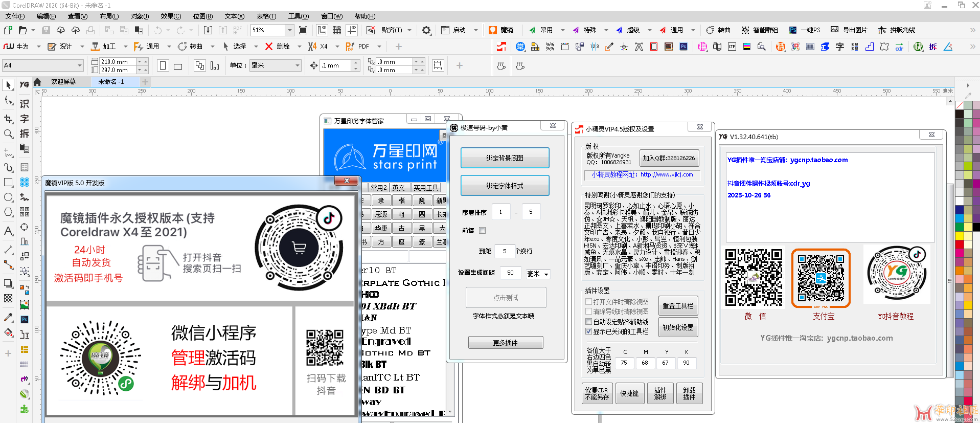Select the Crop tool in toolbox
Viewport: 980px width, 423px height.
(8, 119)
